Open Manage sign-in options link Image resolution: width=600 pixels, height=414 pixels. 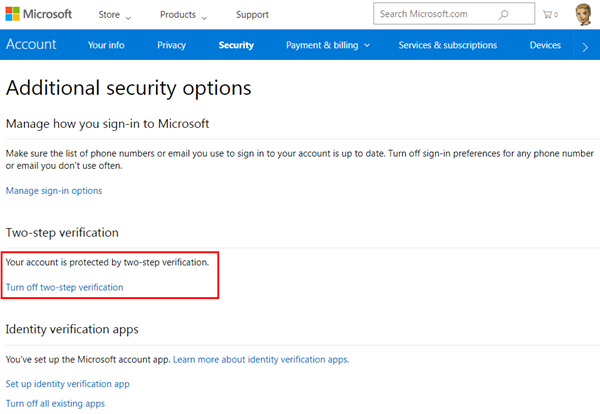pos(54,190)
